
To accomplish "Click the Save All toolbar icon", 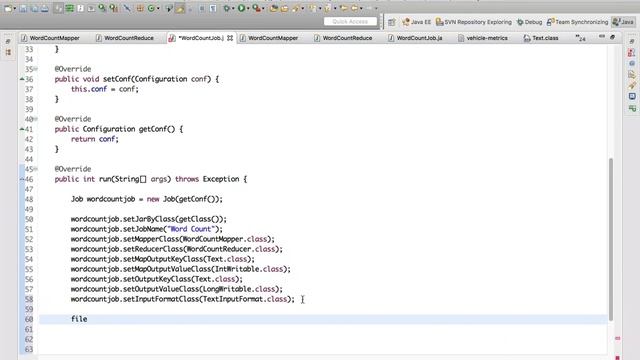I will 34,8.
